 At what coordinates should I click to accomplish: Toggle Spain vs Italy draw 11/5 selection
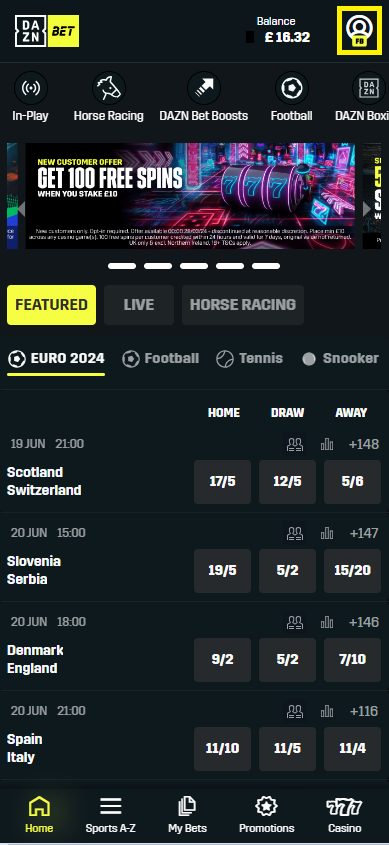point(287,749)
